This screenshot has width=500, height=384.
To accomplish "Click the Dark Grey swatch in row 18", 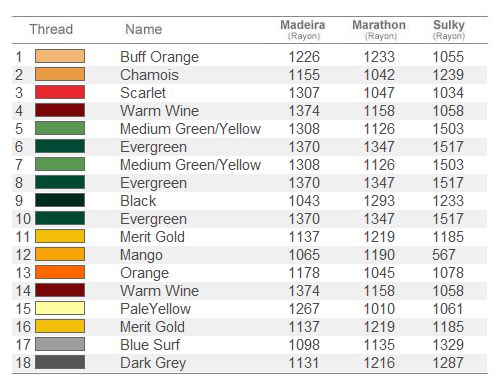I will click(x=60, y=362).
